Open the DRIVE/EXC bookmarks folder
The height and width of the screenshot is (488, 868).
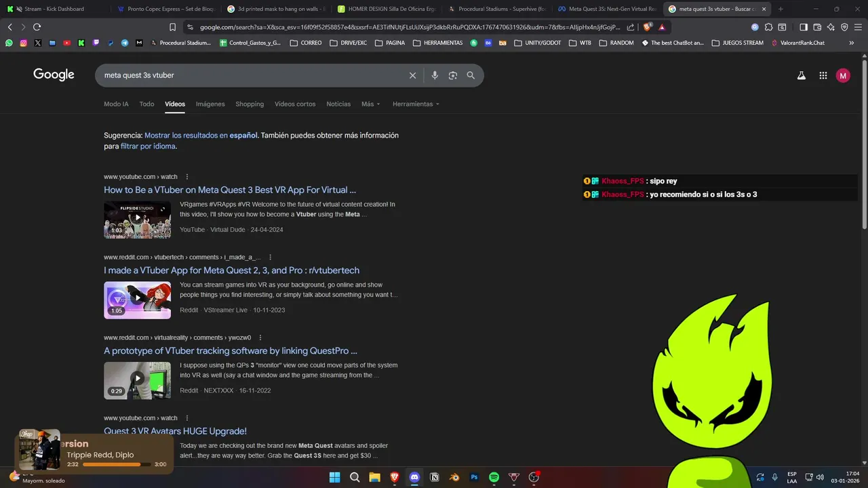point(348,43)
